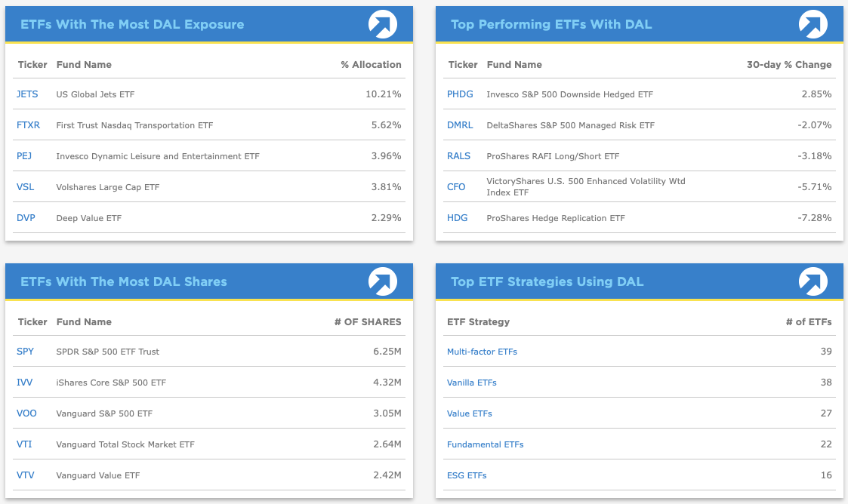Select 'DeltaShares S&P 500 Managed Risk ETF' text
This screenshot has height=504, width=848.
point(570,125)
